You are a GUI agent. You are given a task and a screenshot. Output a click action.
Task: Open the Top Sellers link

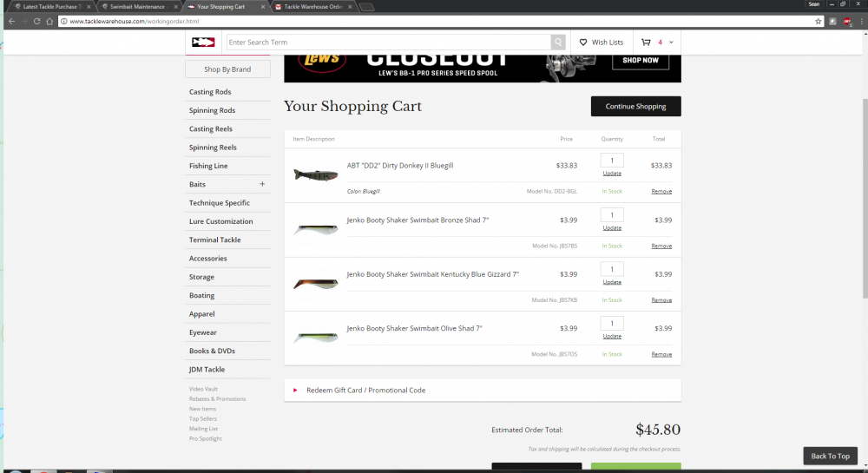point(203,419)
